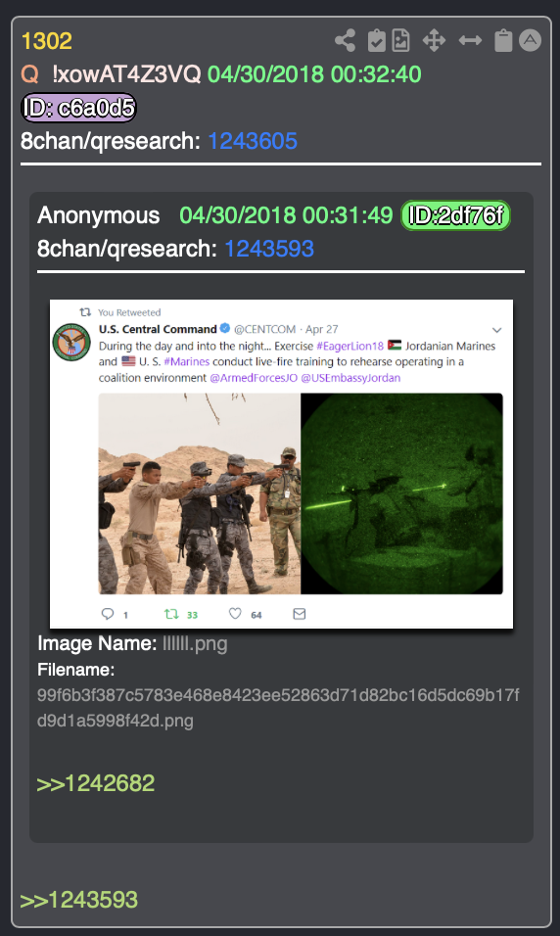This screenshot has height=936, width=560.
Task: Click the green ID:2df76f badge
Action: (x=455, y=214)
